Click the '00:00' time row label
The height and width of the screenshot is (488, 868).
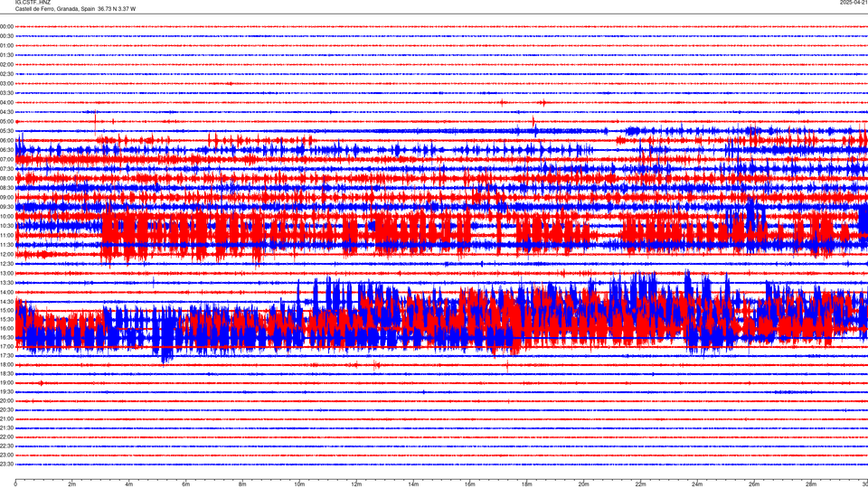[6, 26]
